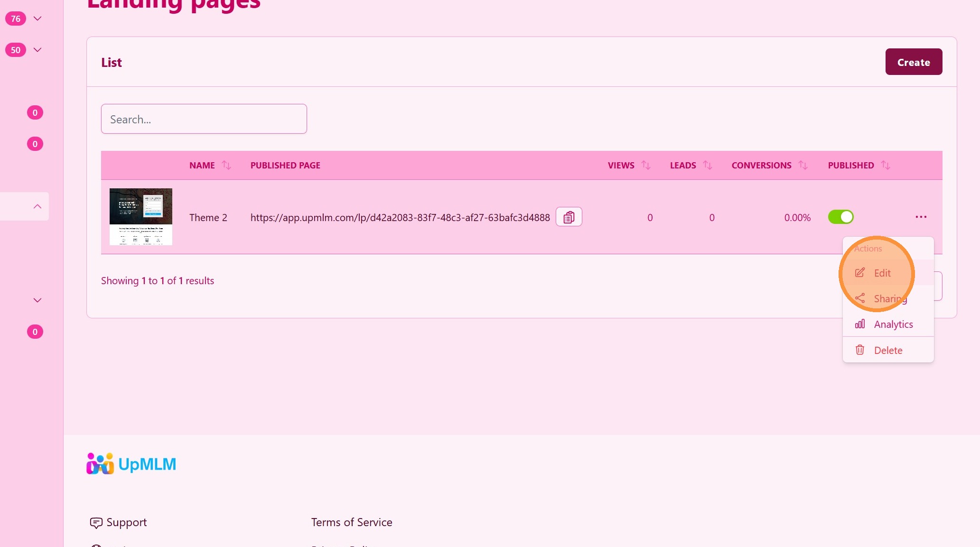This screenshot has width=980, height=547.
Task: Open the Terms of Service link
Action: tap(352, 522)
